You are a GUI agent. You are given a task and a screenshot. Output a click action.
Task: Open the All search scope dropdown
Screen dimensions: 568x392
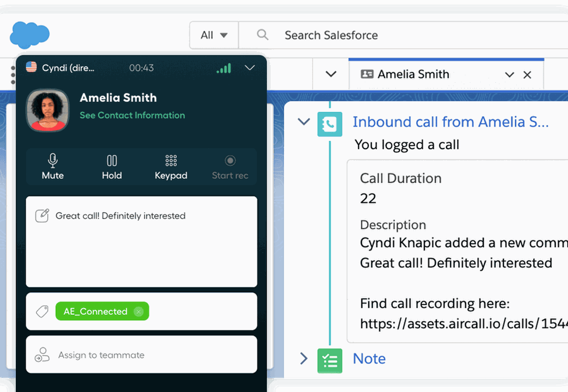click(213, 35)
